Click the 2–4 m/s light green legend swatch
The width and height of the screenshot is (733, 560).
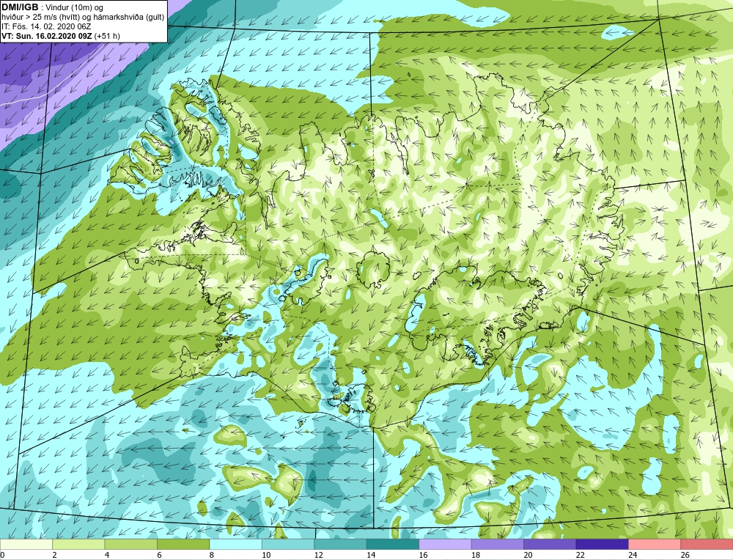click(78, 544)
